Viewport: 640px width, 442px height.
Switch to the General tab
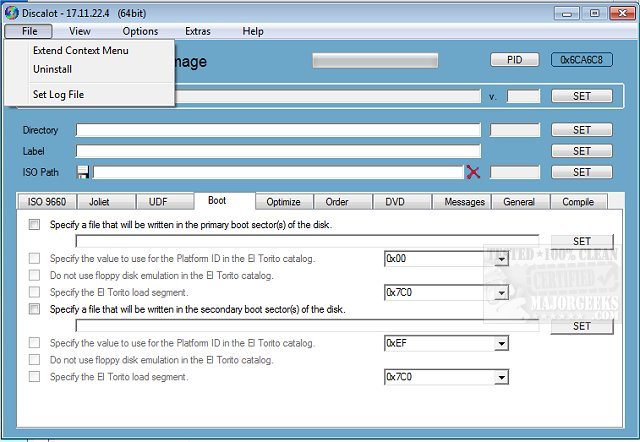coord(519,202)
